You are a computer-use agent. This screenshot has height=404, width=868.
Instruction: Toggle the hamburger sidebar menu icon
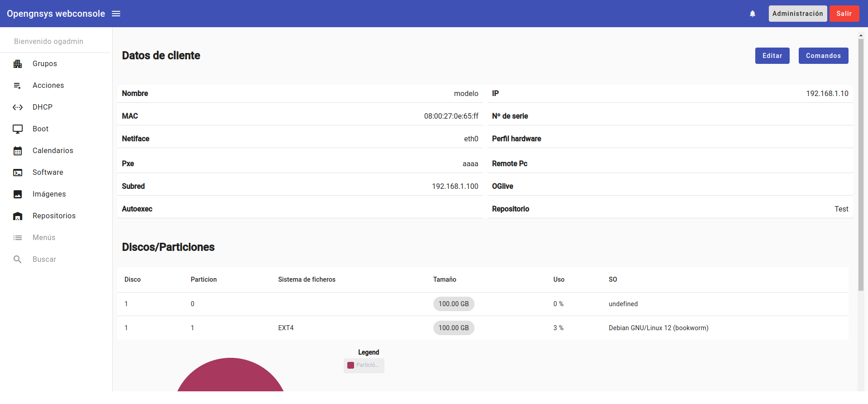116,14
